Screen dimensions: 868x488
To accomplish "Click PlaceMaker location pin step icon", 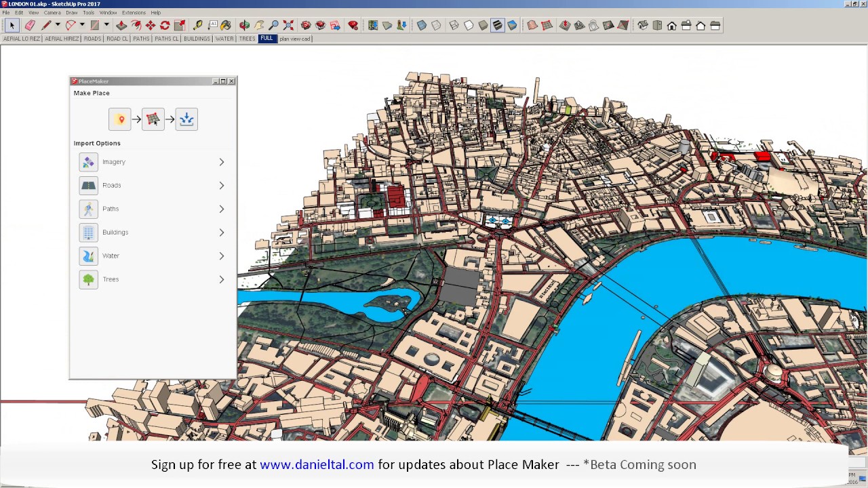I will (x=120, y=119).
